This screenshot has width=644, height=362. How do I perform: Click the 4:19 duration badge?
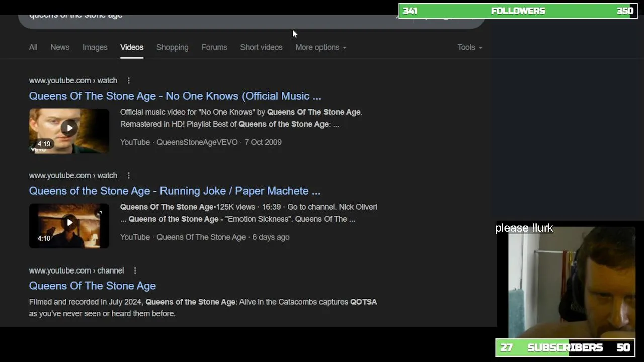pyautogui.click(x=44, y=144)
